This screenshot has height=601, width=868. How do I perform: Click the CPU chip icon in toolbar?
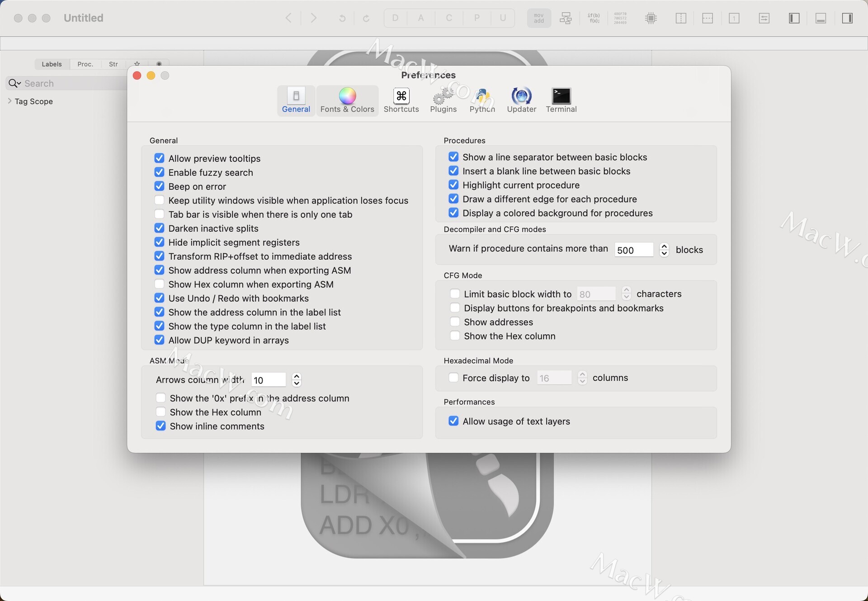(651, 18)
